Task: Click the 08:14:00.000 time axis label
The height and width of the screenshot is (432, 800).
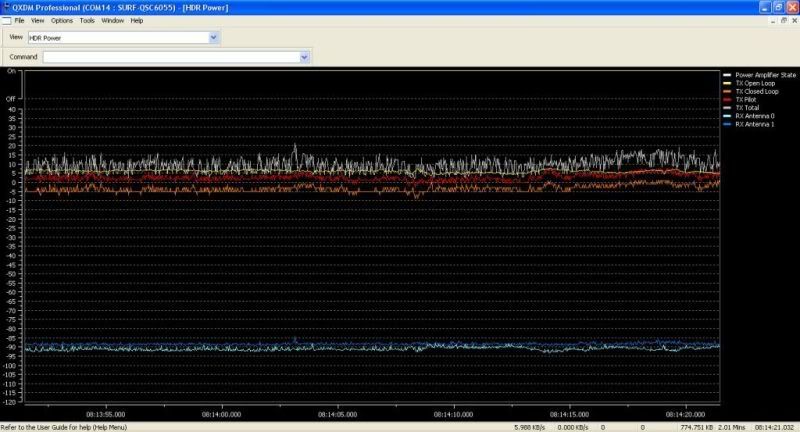Action: [221, 415]
